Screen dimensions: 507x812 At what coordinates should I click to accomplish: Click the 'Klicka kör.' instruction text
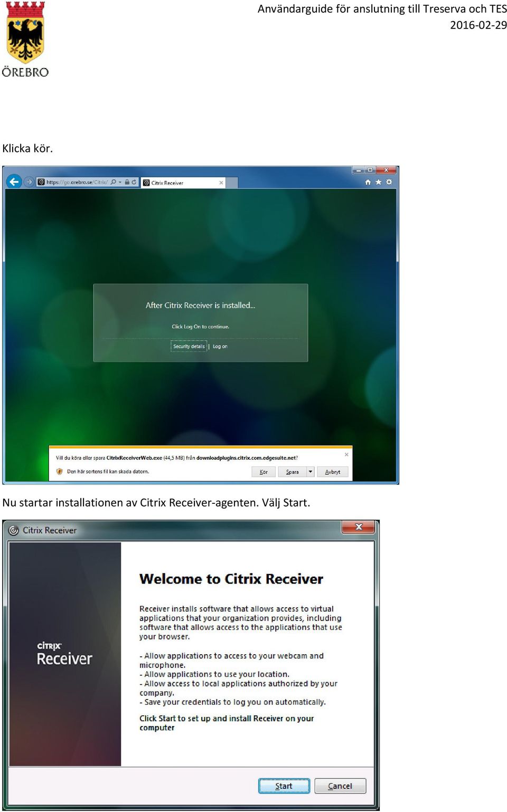pos(27,148)
